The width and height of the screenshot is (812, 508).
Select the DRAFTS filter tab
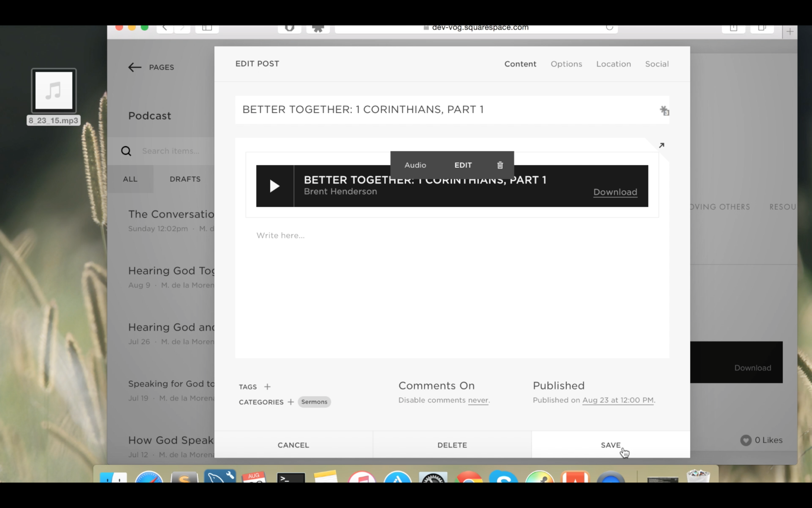pyautogui.click(x=185, y=179)
